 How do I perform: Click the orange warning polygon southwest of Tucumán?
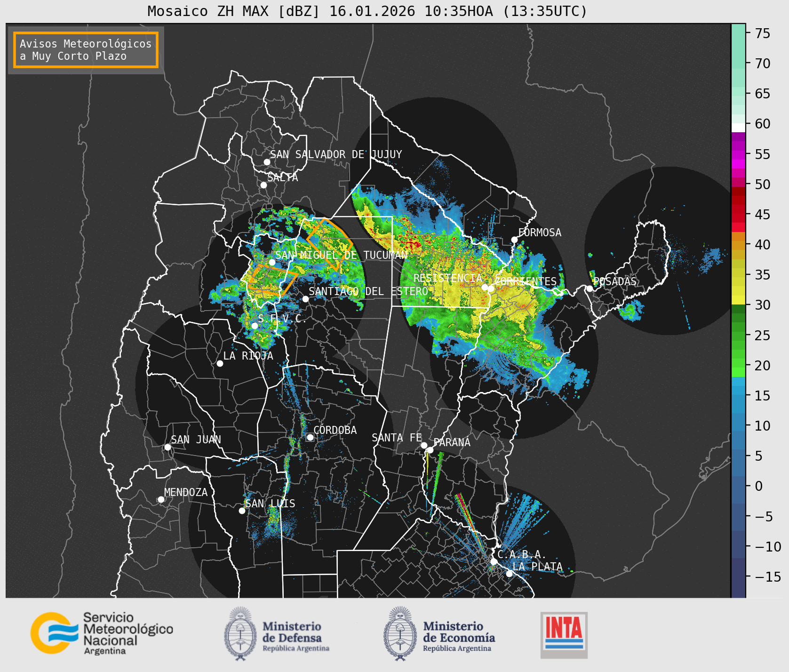pyautogui.click(x=273, y=280)
